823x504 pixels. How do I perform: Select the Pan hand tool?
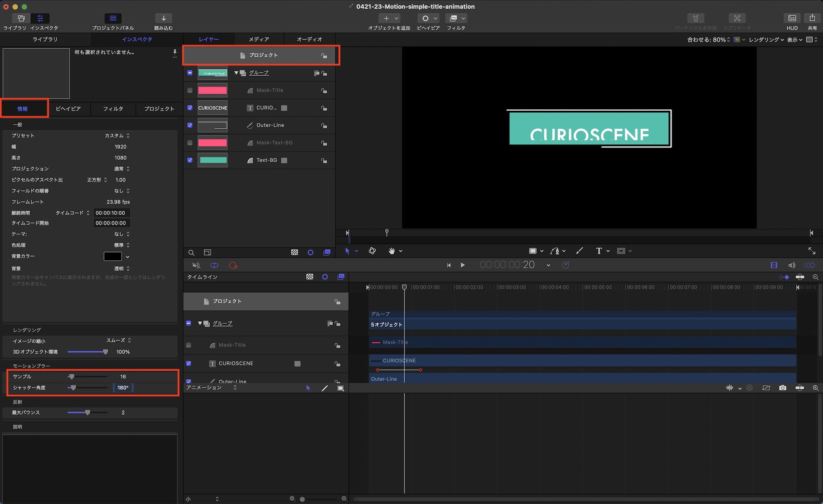tap(391, 251)
